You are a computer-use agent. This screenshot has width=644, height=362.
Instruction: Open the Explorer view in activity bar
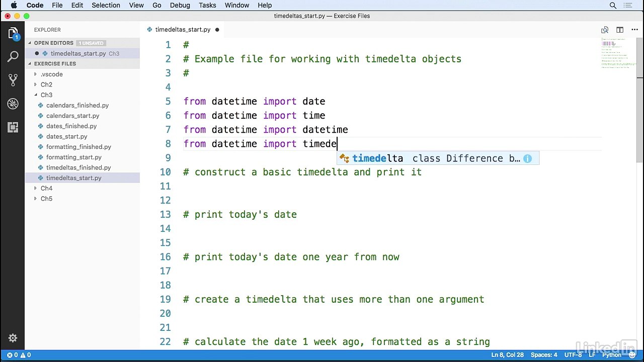point(13,34)
